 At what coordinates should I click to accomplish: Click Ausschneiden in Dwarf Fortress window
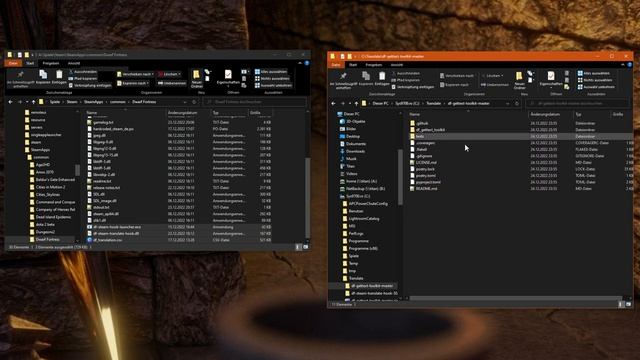[83, 72]
